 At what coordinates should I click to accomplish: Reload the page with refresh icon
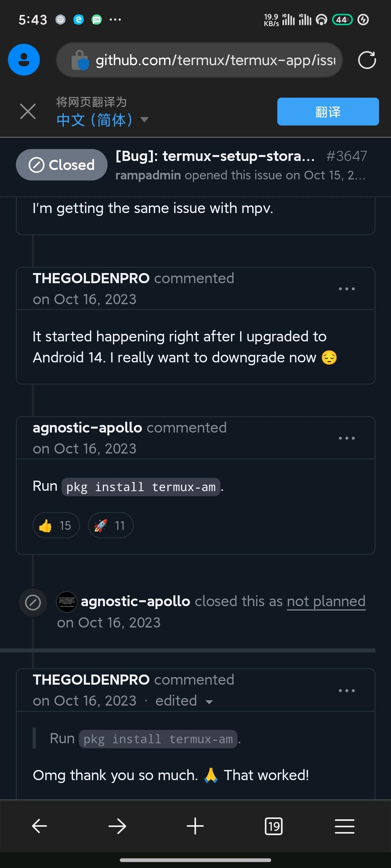[x=367, y=60]
